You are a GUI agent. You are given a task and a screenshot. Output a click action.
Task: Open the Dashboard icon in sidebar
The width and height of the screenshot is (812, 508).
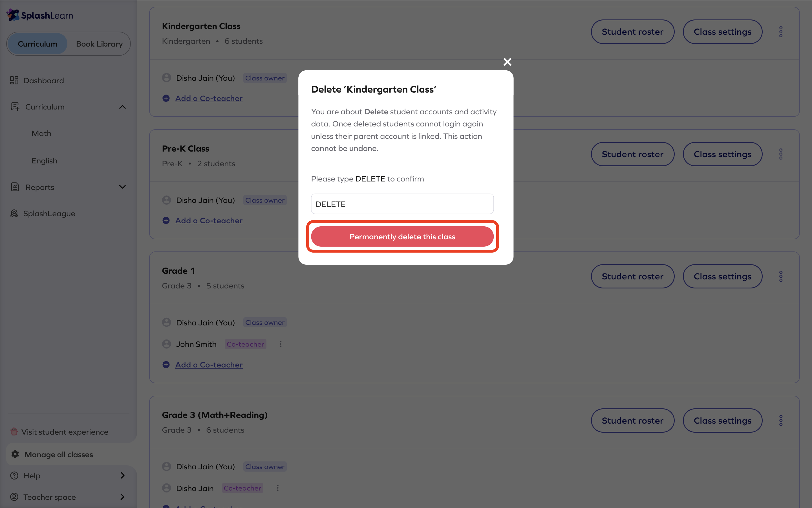pos(14,80)
